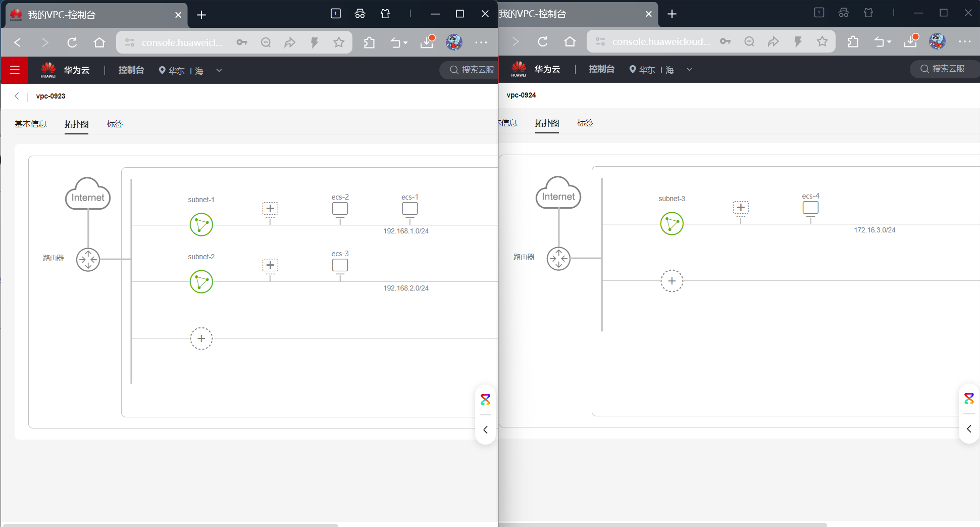Click the ecs-1 server icon
Image resolution: width=980 pixels, height=527 pixels.
click(x=409, y=209)
